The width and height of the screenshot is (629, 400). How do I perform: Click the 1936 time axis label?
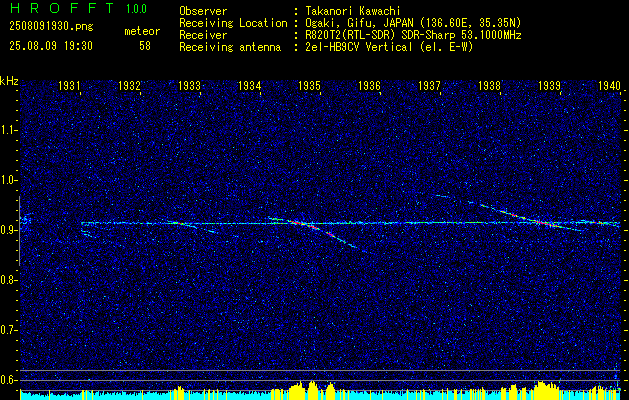369,85
